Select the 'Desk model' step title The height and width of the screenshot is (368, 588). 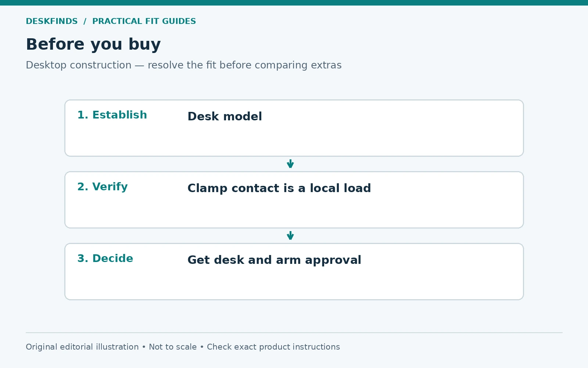click(x=225, y=116)
